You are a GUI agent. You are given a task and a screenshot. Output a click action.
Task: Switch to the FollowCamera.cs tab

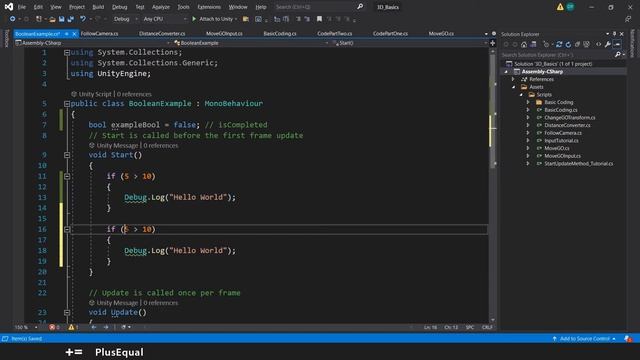tap(100, 34)
